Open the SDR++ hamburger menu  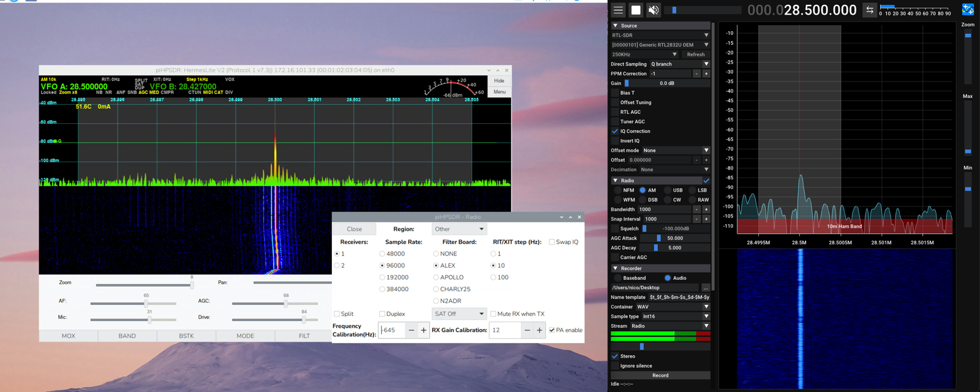(618, 10)
